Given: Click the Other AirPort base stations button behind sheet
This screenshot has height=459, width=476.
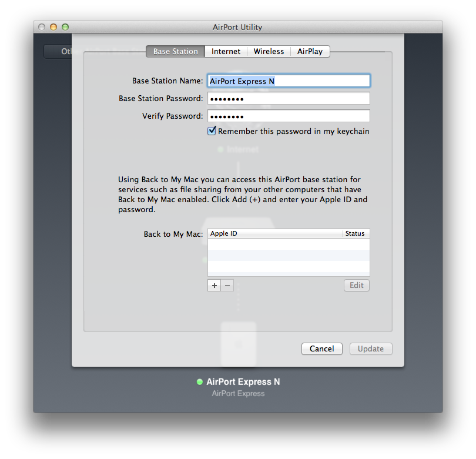Looking at the screenshot, I should [x=58, y=51].
